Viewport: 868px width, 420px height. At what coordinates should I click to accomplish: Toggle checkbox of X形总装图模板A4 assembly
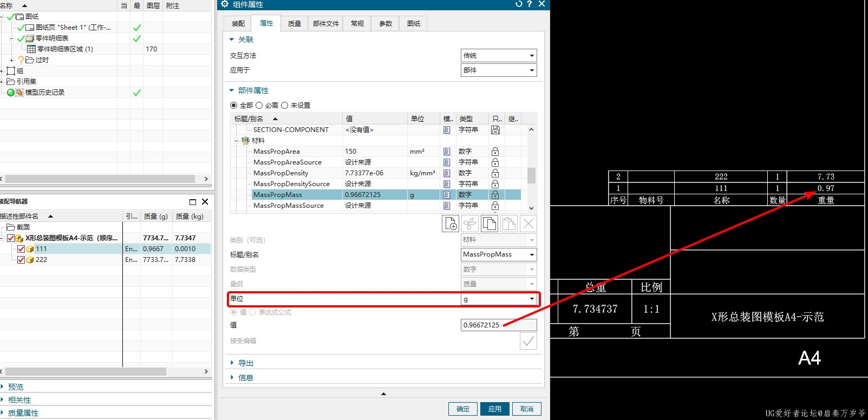pos(11,238)
